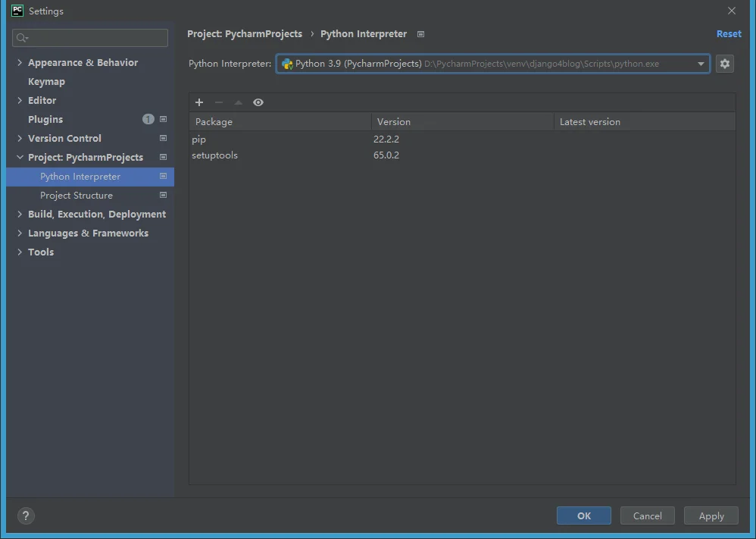Sort by Latest version column header

pyautogui.click(x=645, y=121)
